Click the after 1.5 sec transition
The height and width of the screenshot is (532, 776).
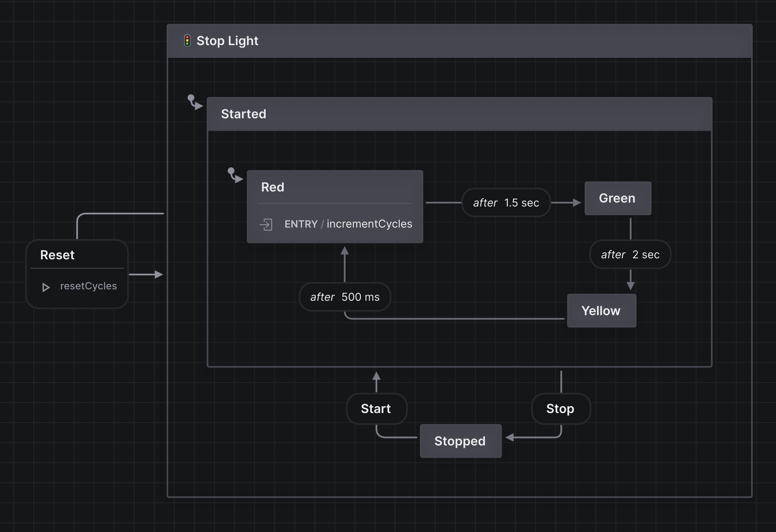click(506, 203)
